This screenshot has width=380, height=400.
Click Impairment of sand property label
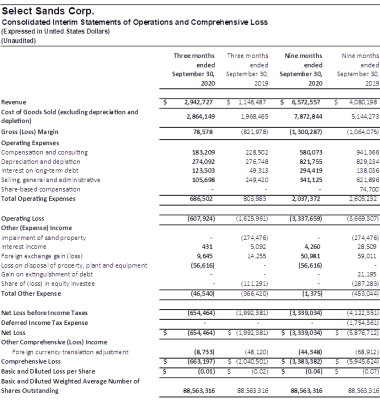coord(44,238)
